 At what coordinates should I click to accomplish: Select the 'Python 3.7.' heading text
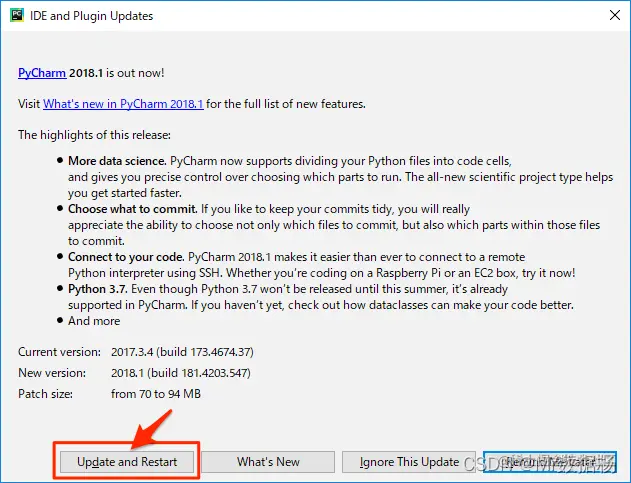pos(98,289)
